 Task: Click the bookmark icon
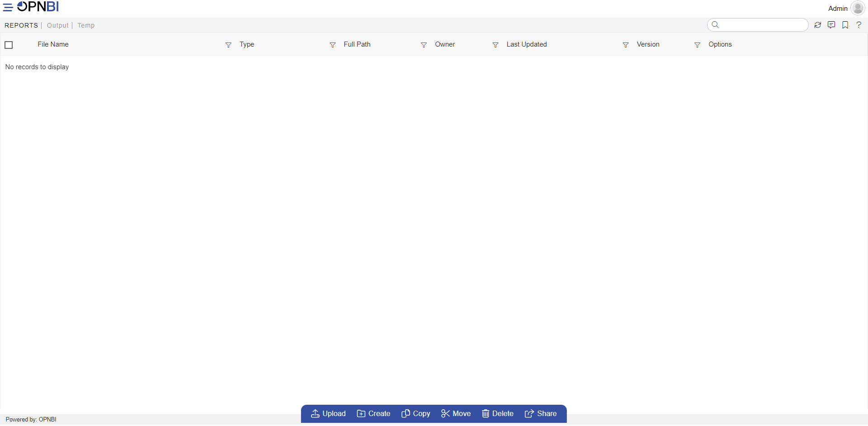pyautogui.click(x=845, y=25)
